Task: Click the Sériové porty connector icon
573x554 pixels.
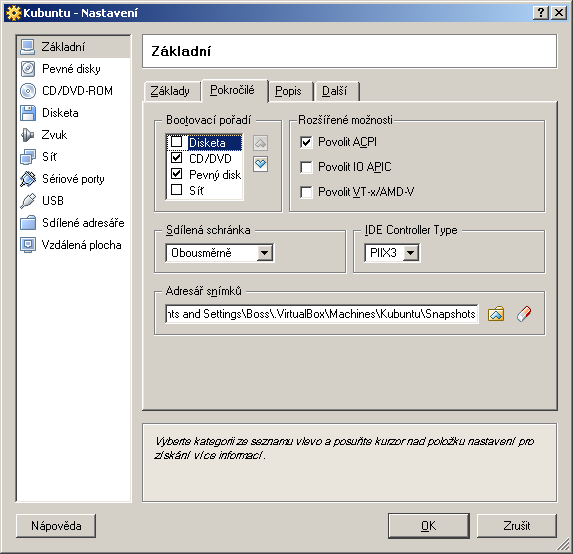Action: pos(28,179)
